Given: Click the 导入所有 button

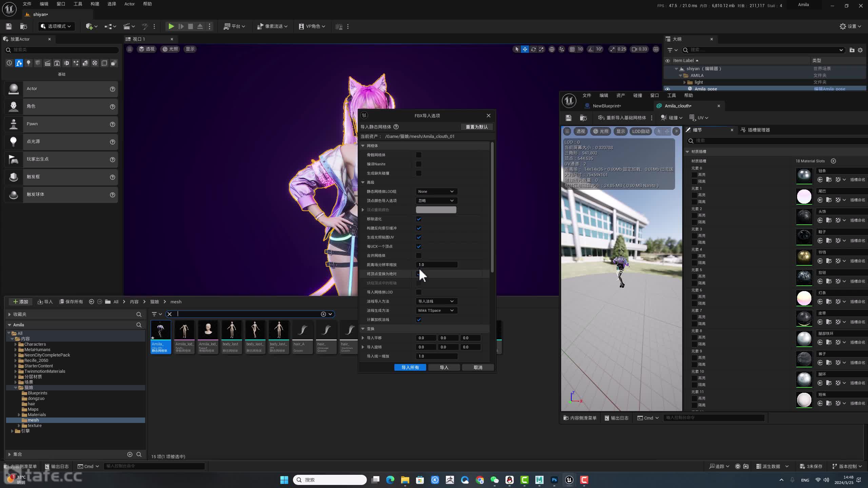Looking at the screenshot, I should [x=410, y=367].
